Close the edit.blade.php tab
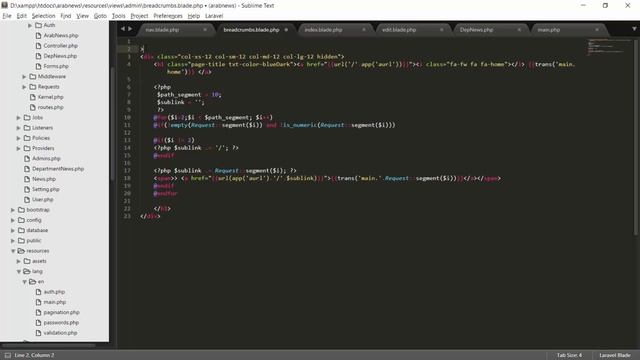 coord(441,30)
